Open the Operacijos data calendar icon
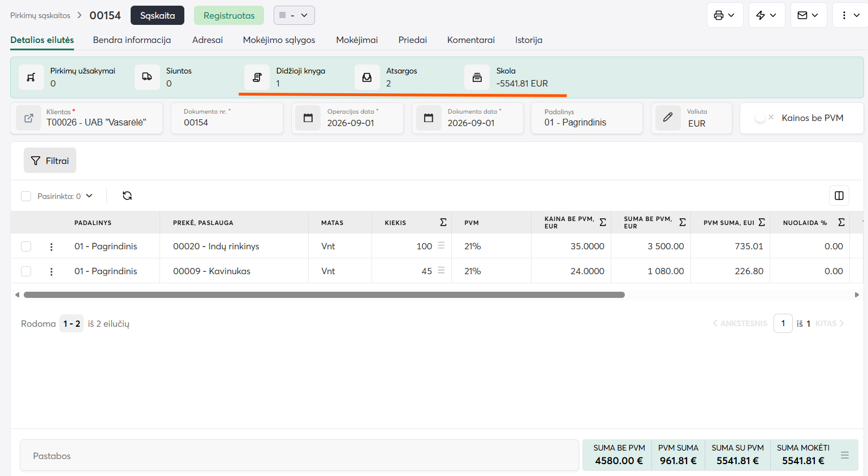The height and width of the screenshot is (476, 868). pyautogui.click(x=308, y=118)
